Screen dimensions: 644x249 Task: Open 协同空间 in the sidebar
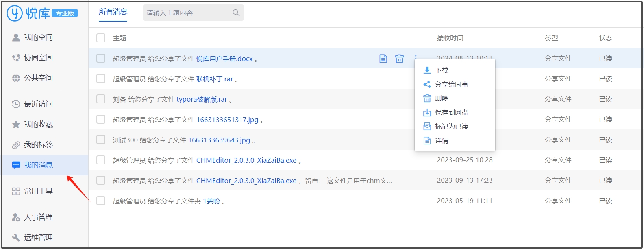tap(38, 58)
